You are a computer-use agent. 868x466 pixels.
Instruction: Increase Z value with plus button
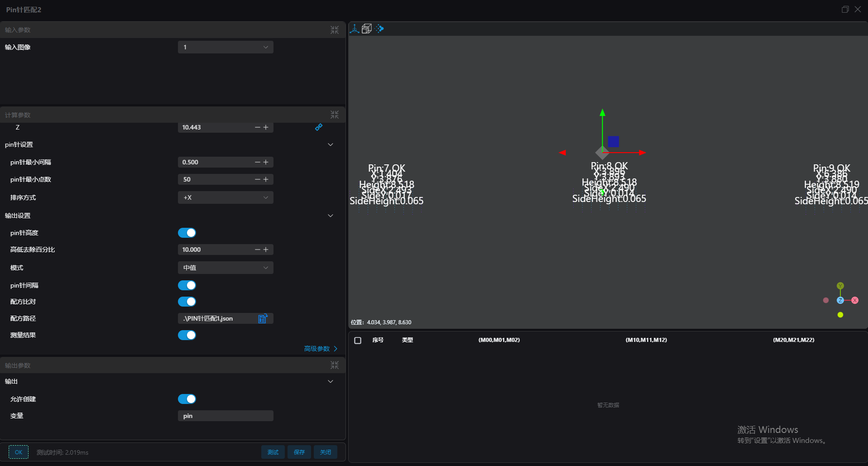(x=266, y=127)
